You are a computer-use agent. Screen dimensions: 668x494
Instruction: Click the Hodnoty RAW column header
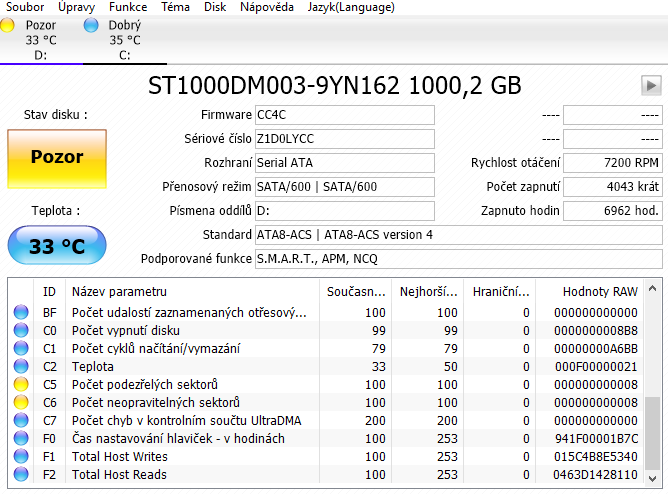pos(600,292)
